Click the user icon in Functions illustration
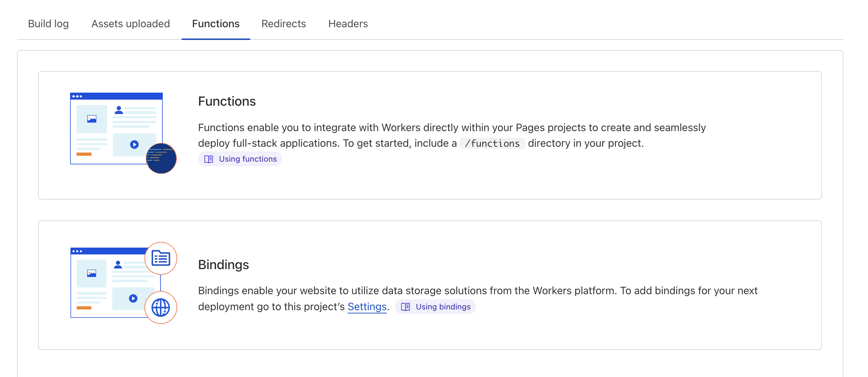 119,110
